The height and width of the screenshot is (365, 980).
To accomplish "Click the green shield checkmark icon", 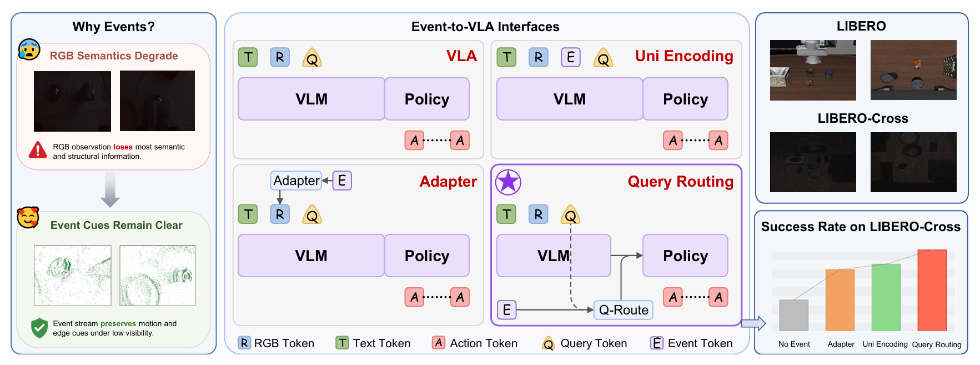I will [39, 328].
